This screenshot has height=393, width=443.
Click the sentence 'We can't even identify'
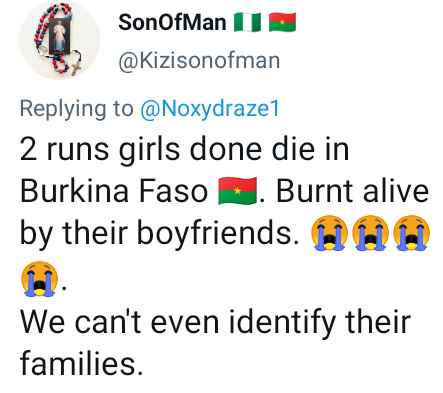(x=178, y=323)
